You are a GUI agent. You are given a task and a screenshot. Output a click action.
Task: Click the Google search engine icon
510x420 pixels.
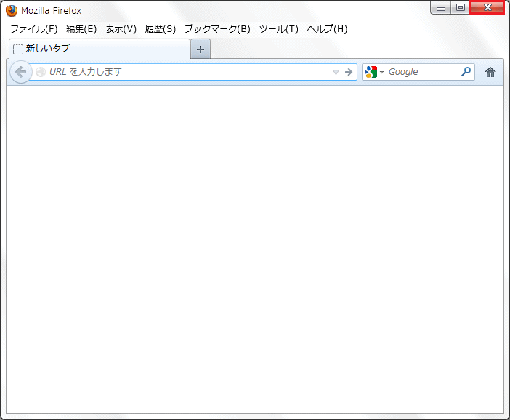[x=371, y=72]
